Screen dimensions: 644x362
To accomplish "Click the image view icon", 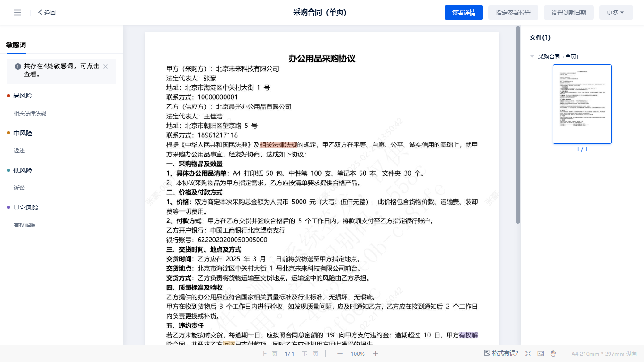I will point(541,354).
